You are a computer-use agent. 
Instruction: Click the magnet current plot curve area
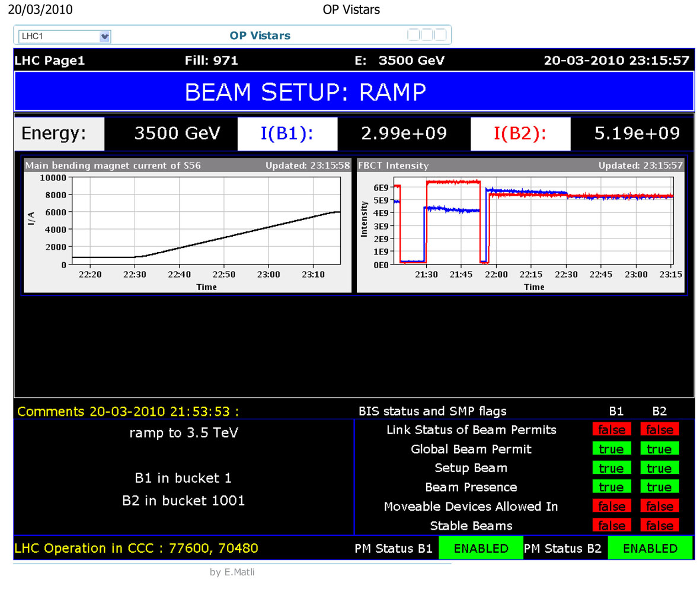pyautogui.click(x=206, y=221)
